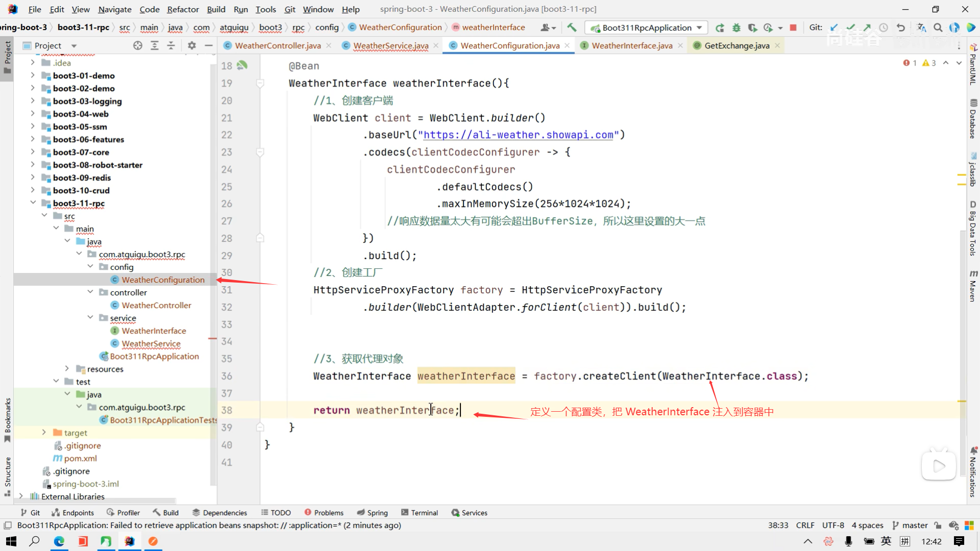Viewport: 980px width, 551px height.
Task: Start debugging with the bug icon
Action: [x=736, y=28]
